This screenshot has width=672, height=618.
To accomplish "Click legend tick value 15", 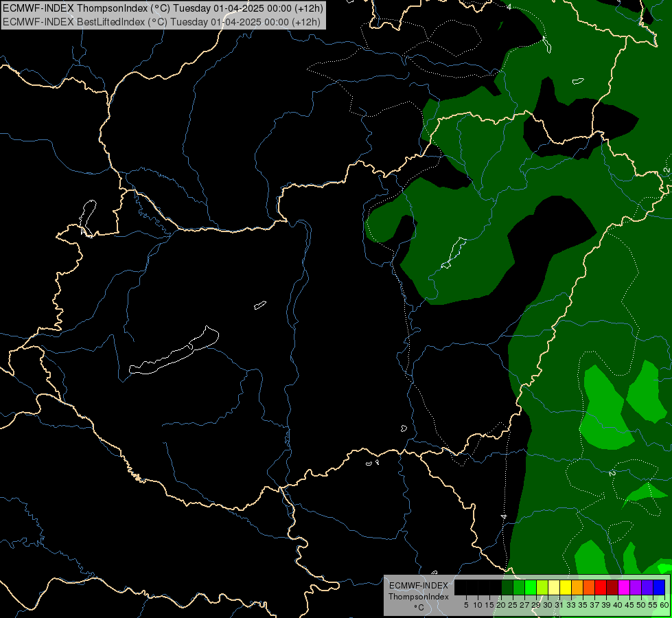I will pos(489,605).
